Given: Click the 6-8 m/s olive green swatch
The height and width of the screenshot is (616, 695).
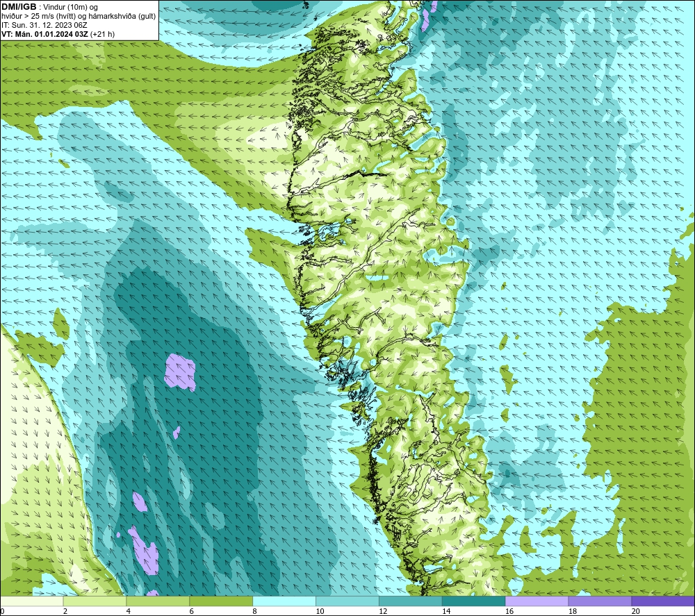Looking at the screenshot, I should tap(221, 601).
